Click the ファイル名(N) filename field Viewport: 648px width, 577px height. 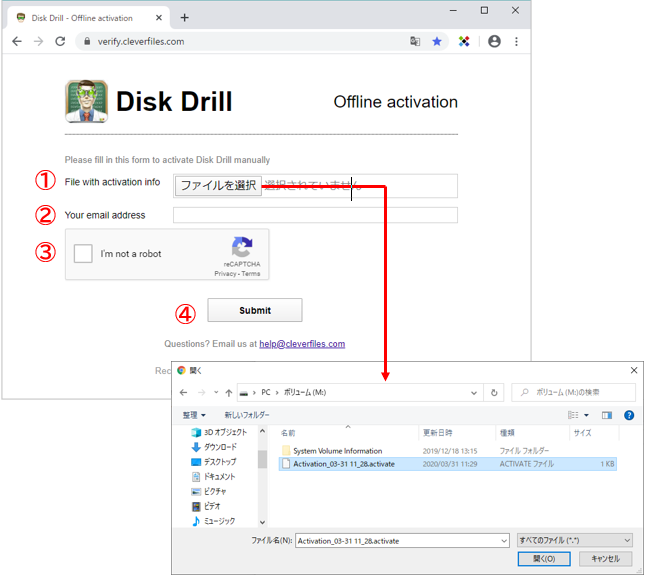point(398,541)
